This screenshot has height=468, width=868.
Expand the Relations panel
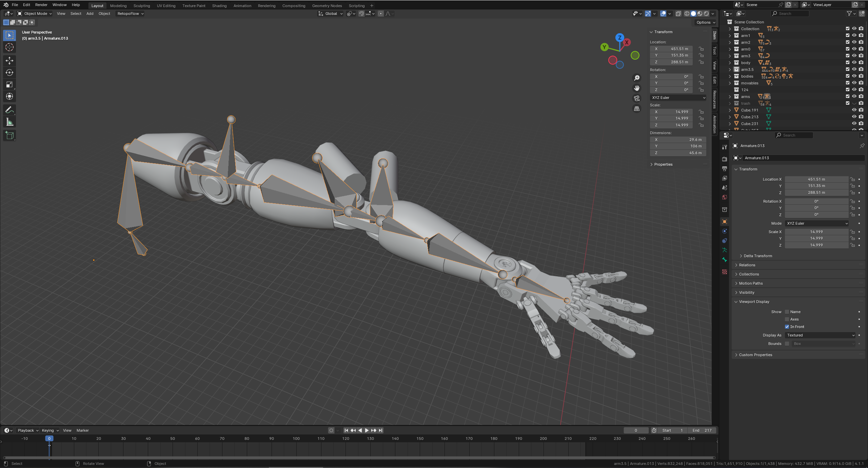coord(747,265)
